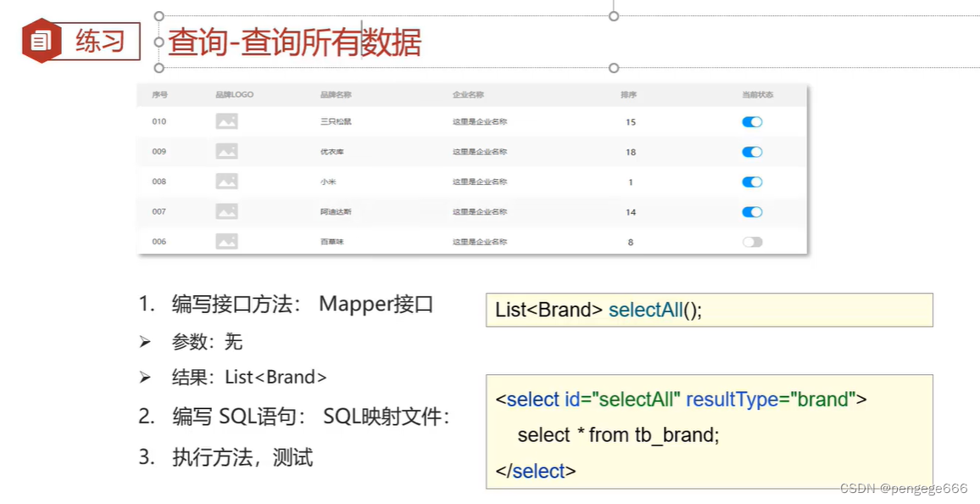The height and width of the screenshot is (504, 980).
Task: Click the 排序 column header
Action: (628, 94)
